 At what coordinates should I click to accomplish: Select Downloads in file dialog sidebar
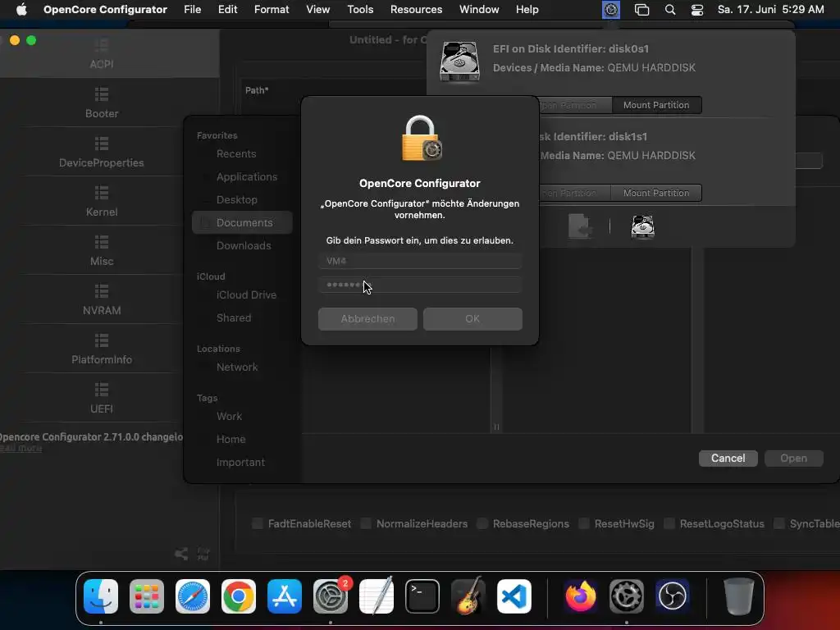pyautogui.click(x=242, y=245)
